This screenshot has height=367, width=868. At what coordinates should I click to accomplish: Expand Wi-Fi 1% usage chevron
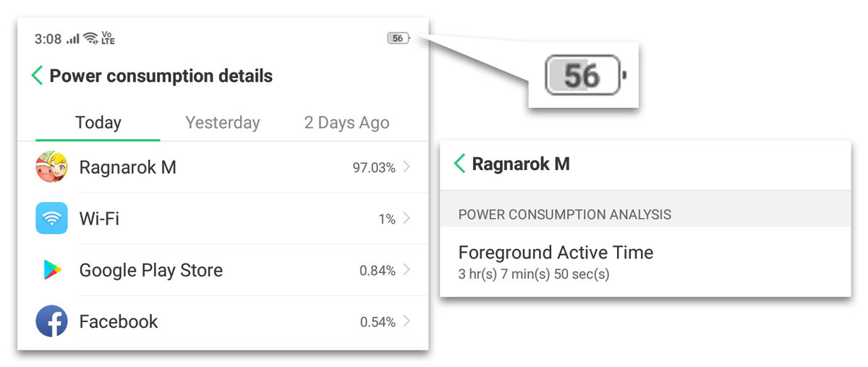click(x=407, y=219)
